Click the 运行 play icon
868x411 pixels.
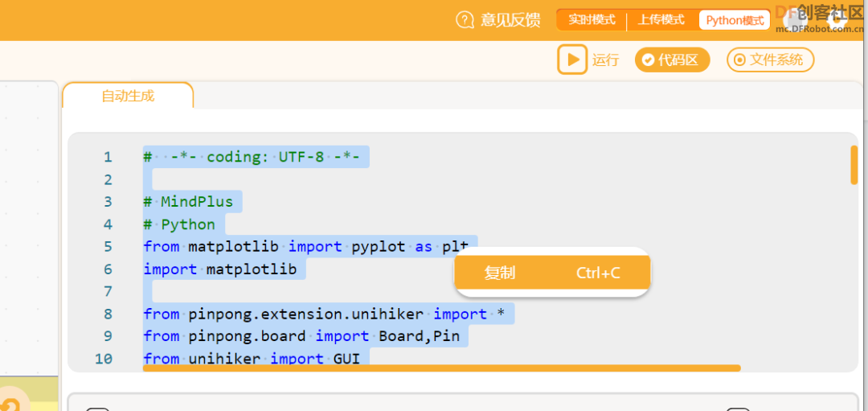[x=572, y=60]
